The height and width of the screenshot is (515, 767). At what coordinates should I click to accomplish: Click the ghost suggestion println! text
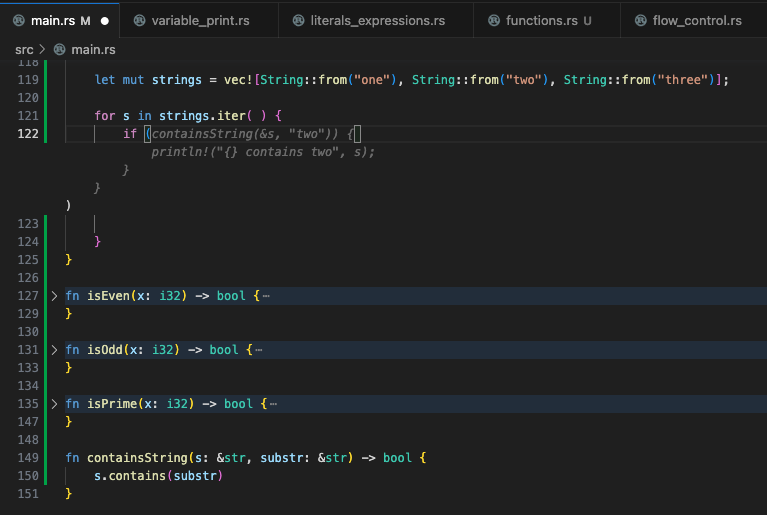pyautogui.click(x=263, y=152)
